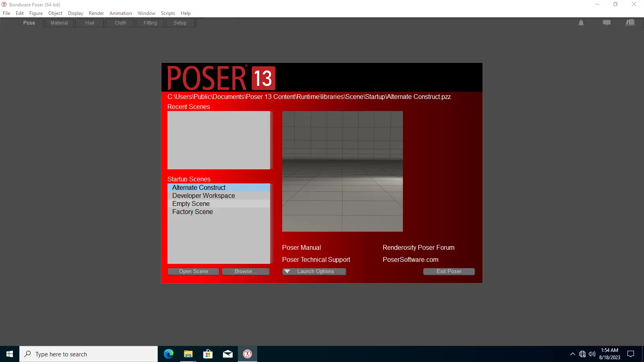644x362 pixels.
Task: Open the Animation menu
Action: point(121,13)
